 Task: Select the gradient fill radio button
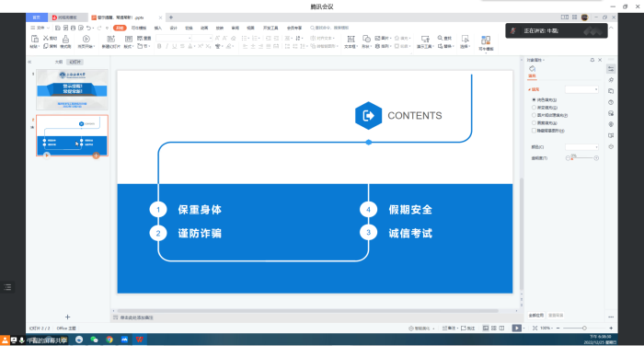coord(534,108)
